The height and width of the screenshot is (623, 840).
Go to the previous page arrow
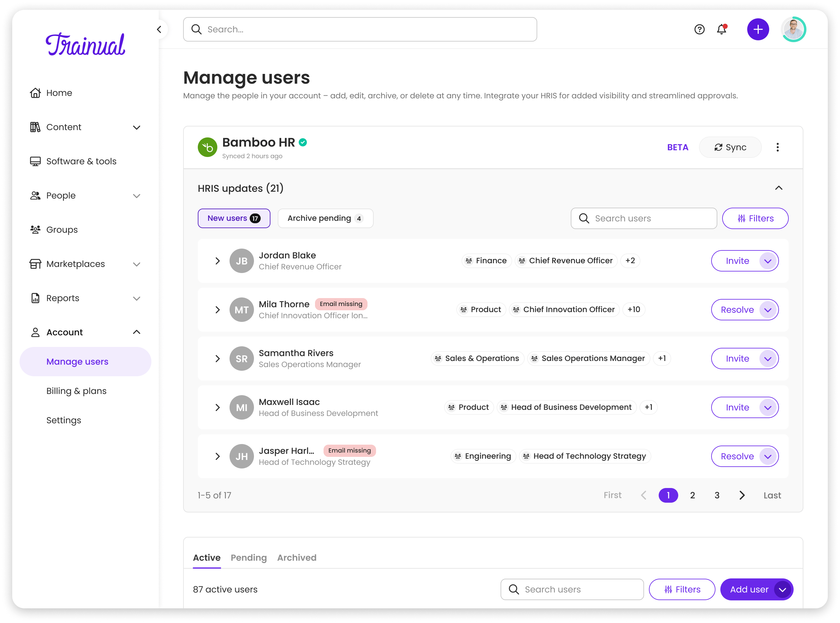point(644,495)
